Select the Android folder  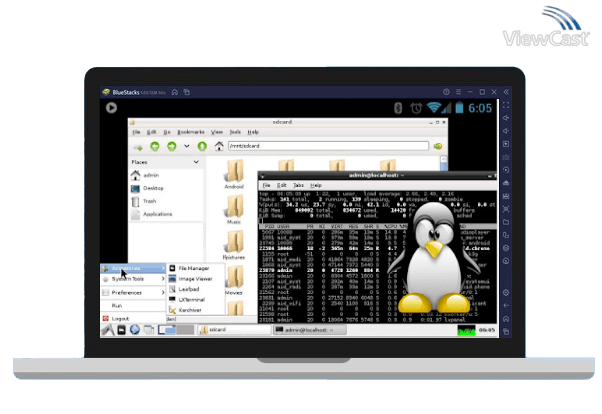point(234,175)
